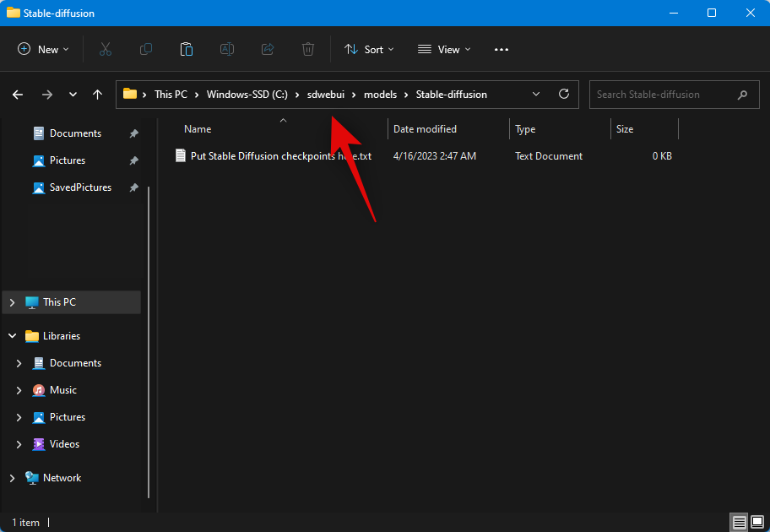The height and width of the screenshot is (532, 770).
Task: Navigate to models in the breadcrumb path
Action: coord(380,95)
